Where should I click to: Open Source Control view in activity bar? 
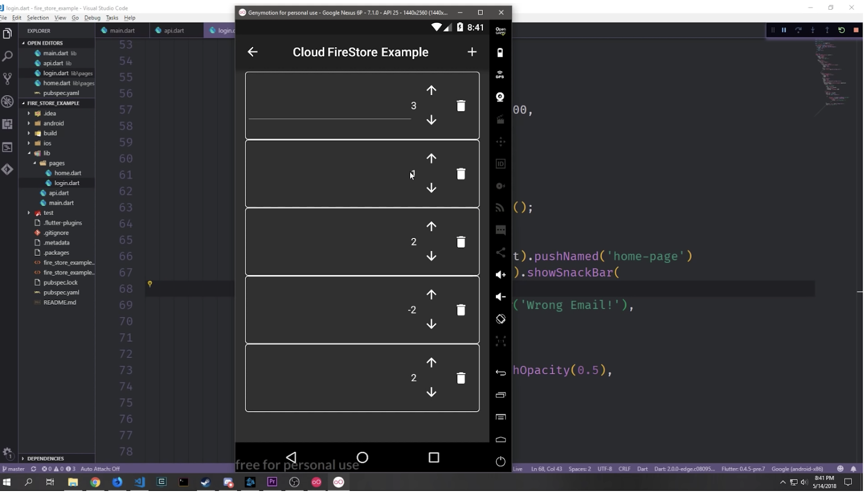[8, 79]
